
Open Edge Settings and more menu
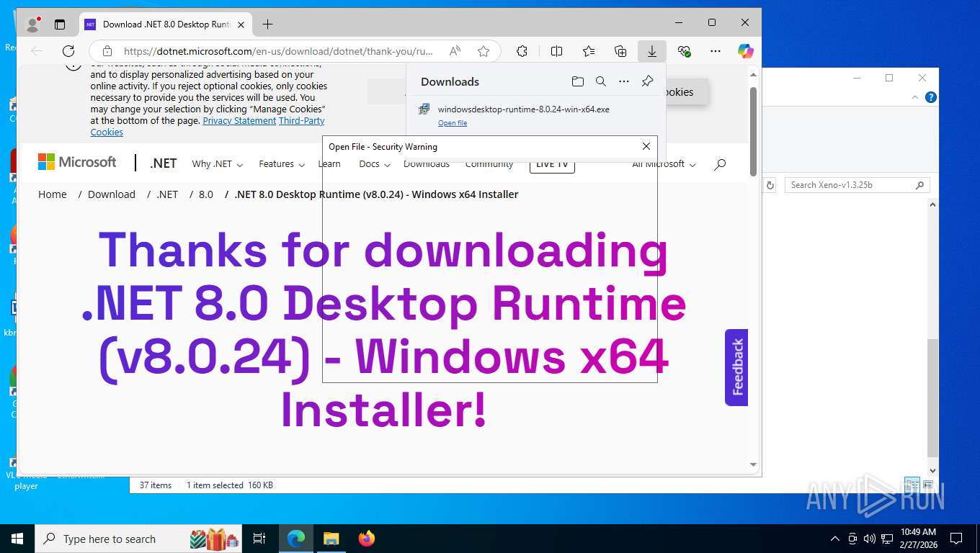tap(716, 51)
